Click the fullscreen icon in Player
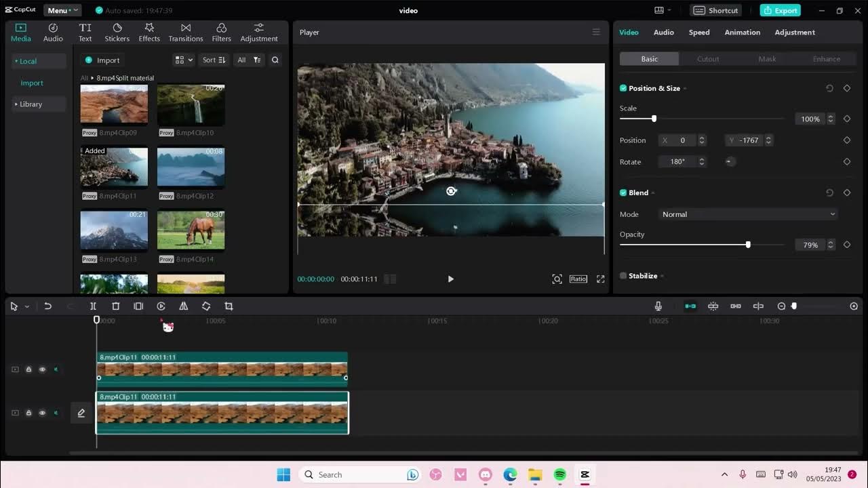868x488 pixels. click(x=600, y=279)
